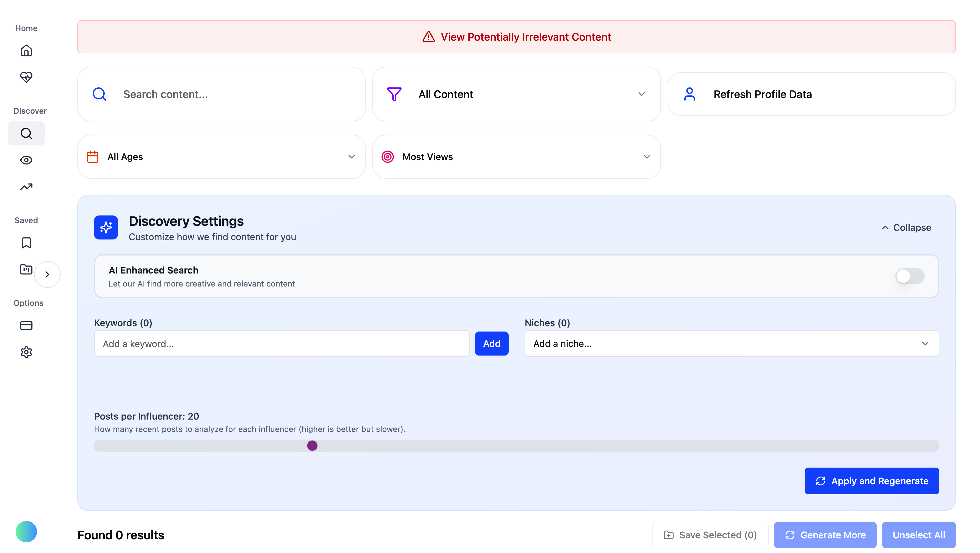This screenshot has width=980, height=553.
Task: Open the Home icon in sidebar
Action: [26, 51]
